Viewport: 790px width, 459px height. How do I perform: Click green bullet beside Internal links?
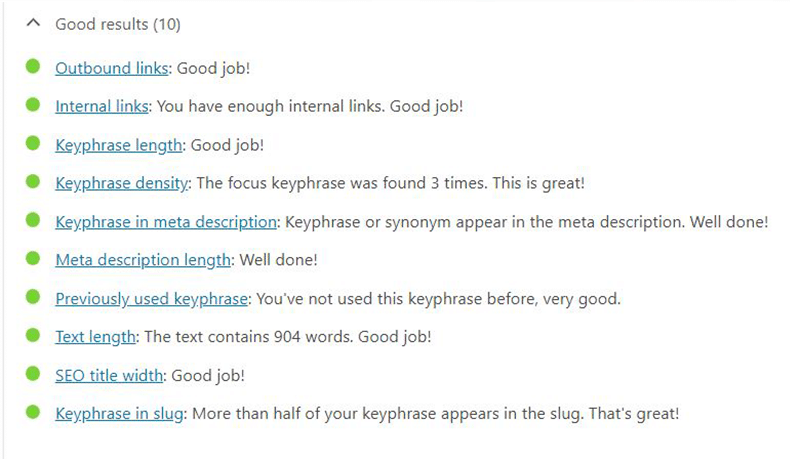point(33,105)
